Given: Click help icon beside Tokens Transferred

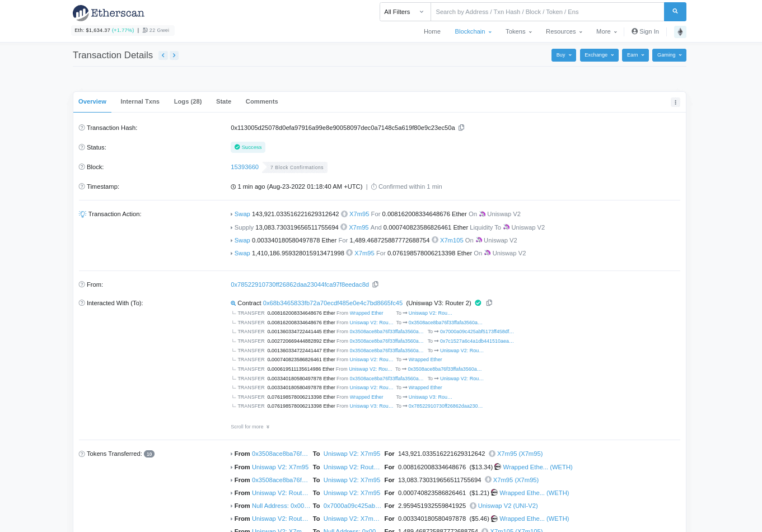Looking at the screenshot, I should pos(82,454).
